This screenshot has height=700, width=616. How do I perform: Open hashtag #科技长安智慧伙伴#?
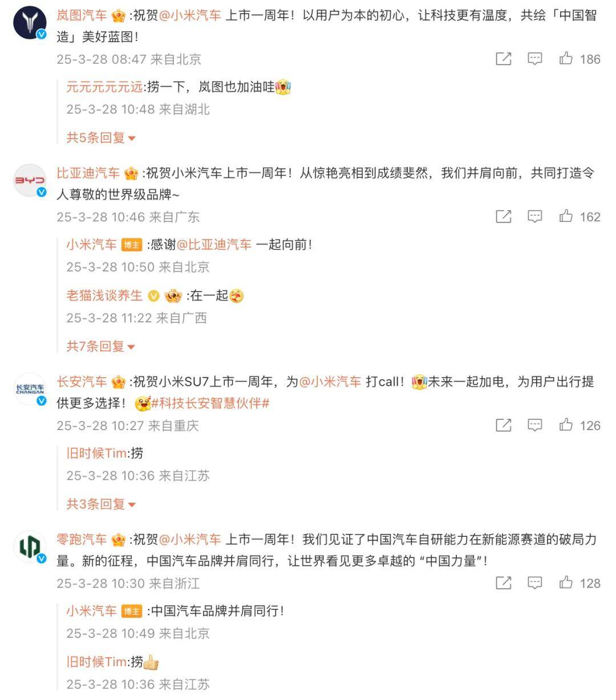(210, 403)
